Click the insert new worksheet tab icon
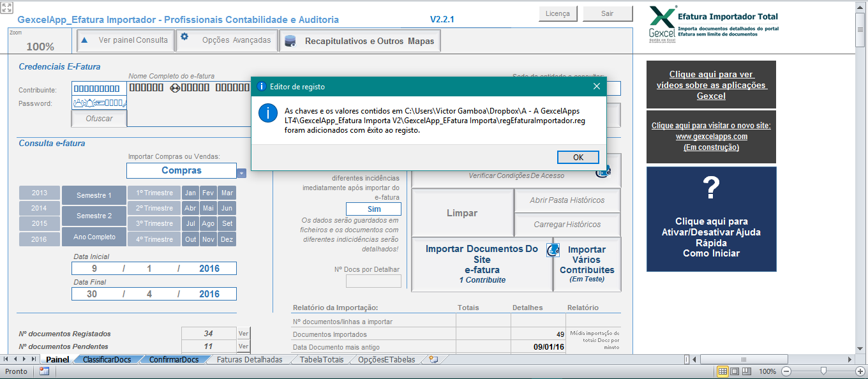The width and height of the screenshot is (868, 379). [433, 360]
